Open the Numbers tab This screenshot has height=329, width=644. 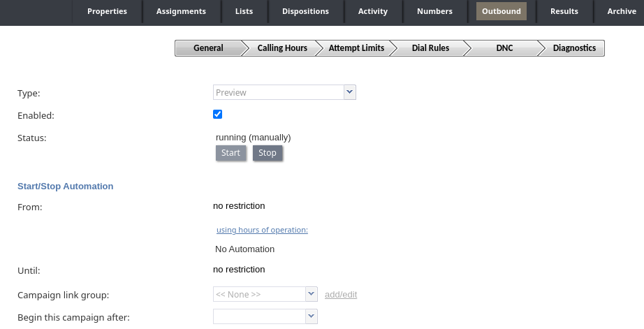[434, 11]
